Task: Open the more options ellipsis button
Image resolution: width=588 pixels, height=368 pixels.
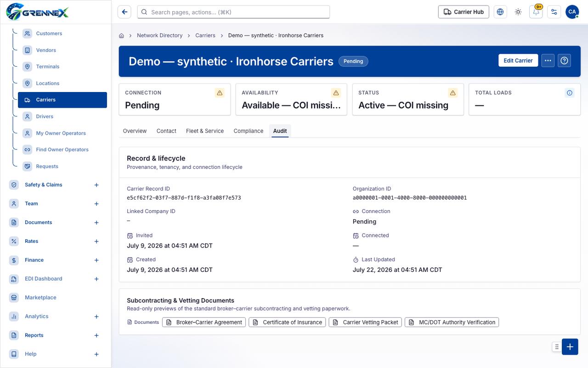Action: coord(548,60)
